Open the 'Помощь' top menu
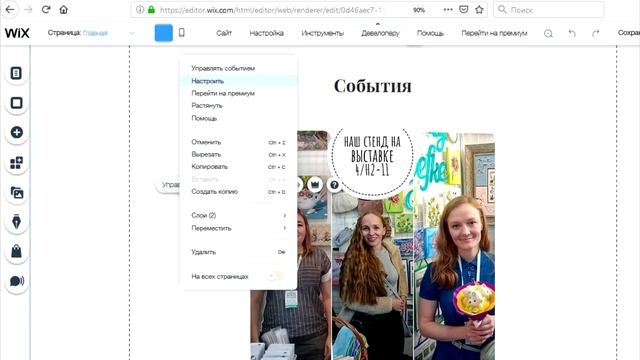The width and height of the screenshot is (640, 360). click(x=430, y=33)
